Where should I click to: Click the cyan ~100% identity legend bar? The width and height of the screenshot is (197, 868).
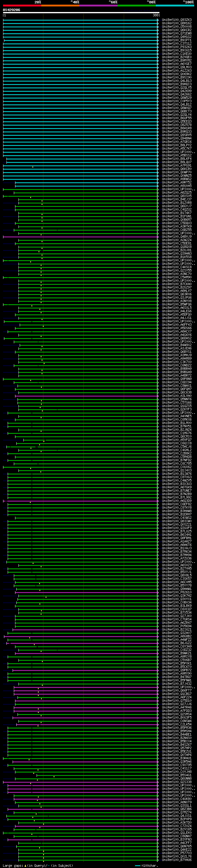175,6
